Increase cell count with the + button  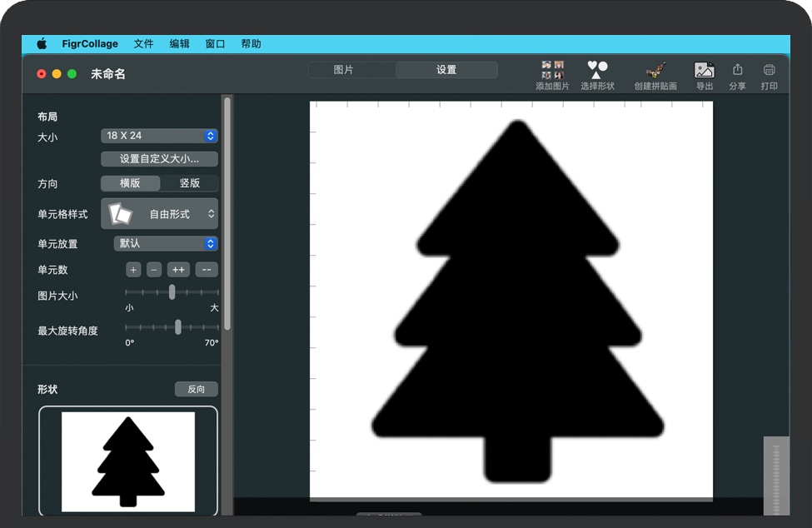point(133,270)
